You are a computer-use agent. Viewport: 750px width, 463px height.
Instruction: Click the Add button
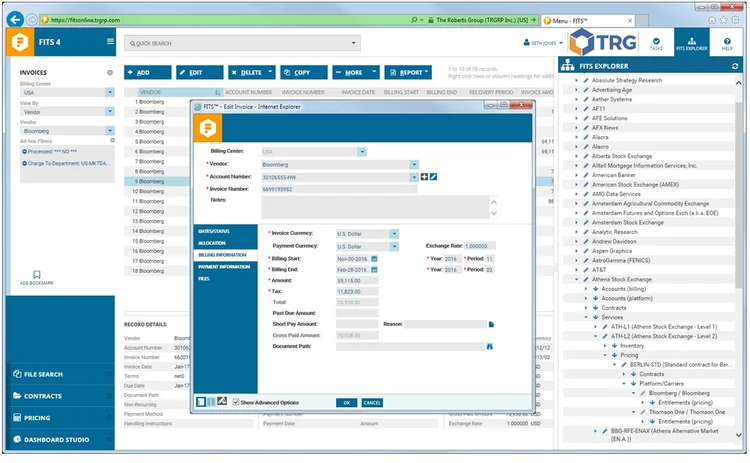pos(148,73)
